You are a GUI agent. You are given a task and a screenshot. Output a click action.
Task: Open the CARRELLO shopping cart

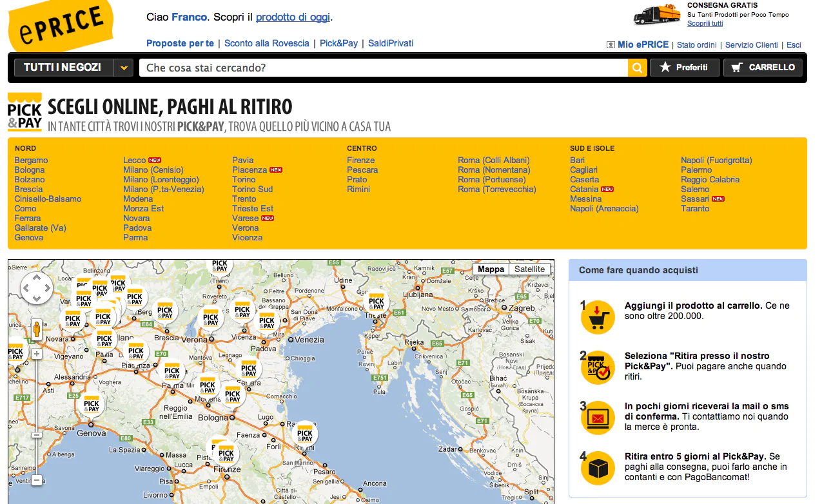(x=763, y=68)
